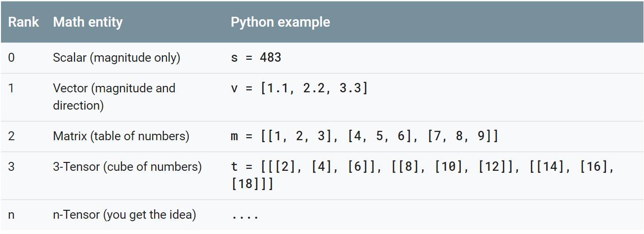
Task: Select the rank 0 cell
Action: pyautogui.click(x=11, y=58)
